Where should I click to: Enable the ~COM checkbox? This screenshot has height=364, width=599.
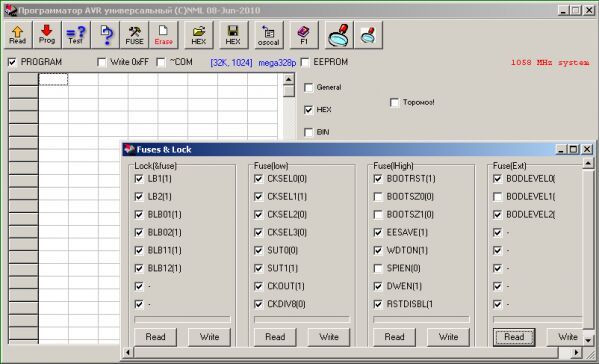click(161, 62)
